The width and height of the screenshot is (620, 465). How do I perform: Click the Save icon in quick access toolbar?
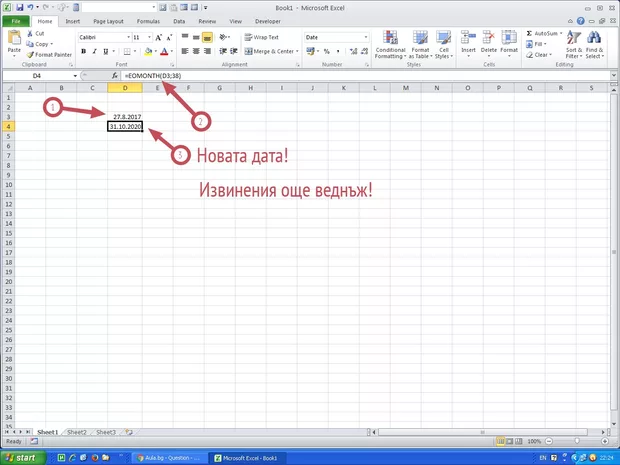click(19, 7)
